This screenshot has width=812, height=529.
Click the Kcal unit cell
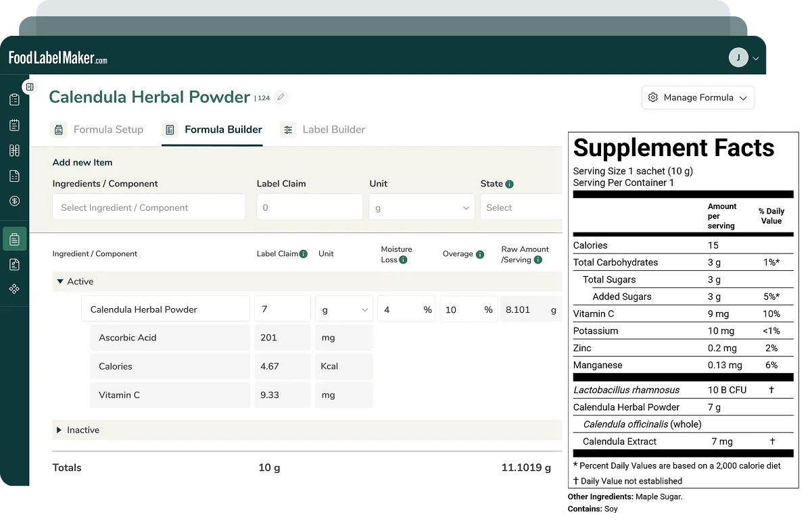pos(344,366)
